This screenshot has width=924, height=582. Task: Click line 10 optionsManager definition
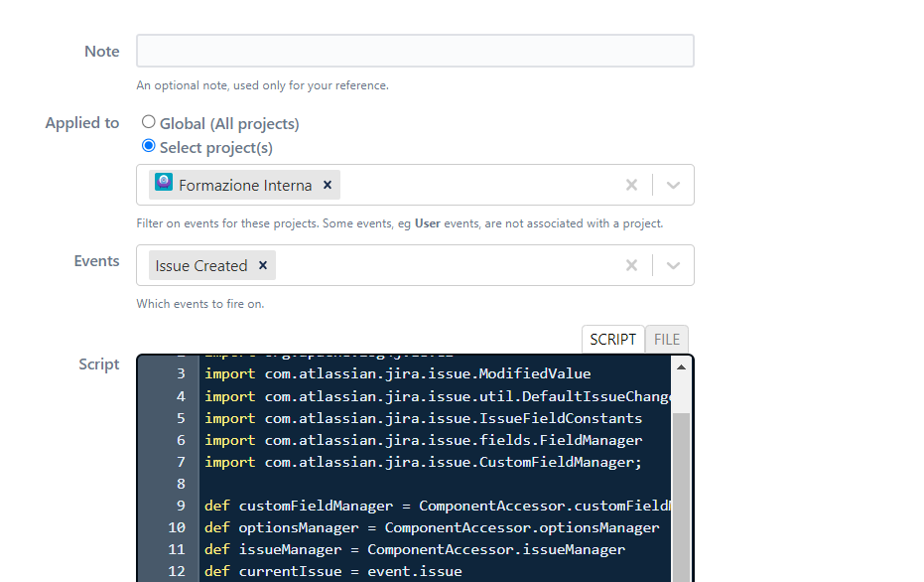[432, 527]
